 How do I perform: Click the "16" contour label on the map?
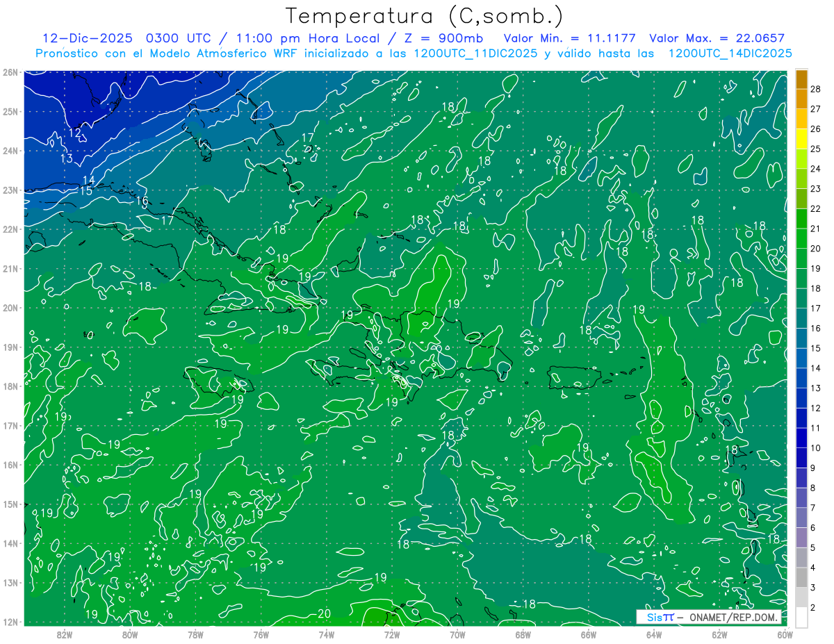click(142, 201)
